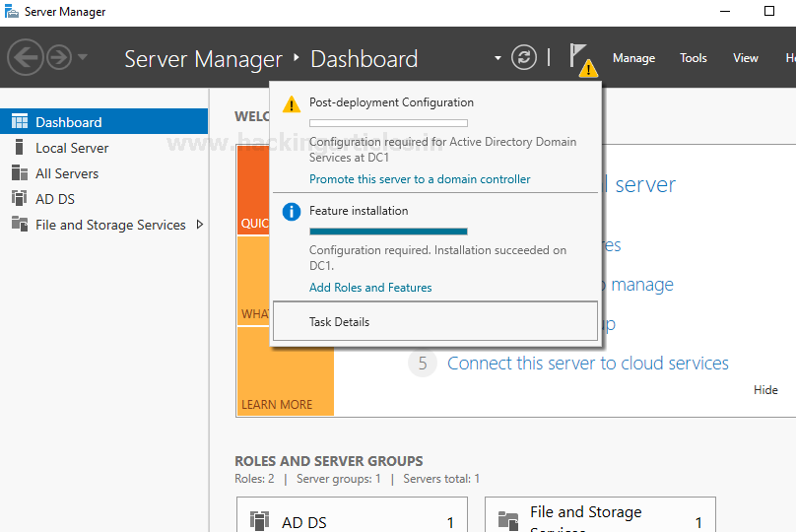
Task: Click the notifications flag icon
Action: point(580,58)
